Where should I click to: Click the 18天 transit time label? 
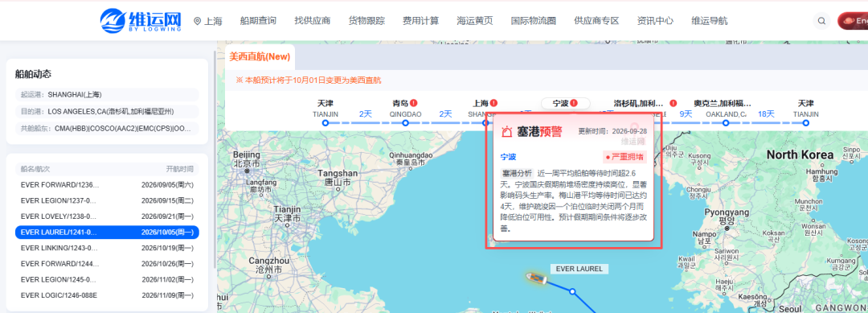(x=766, y=113)
